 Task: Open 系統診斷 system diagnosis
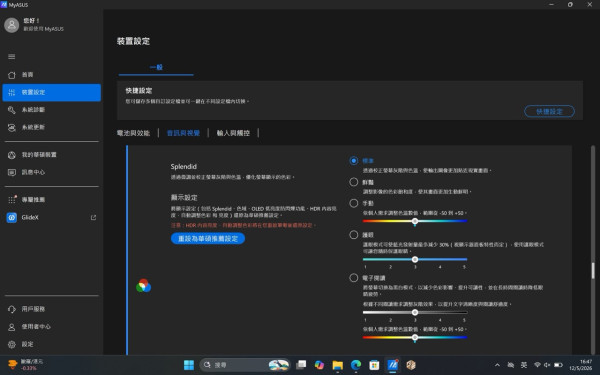pyautogui.click(x=52, y=110)
